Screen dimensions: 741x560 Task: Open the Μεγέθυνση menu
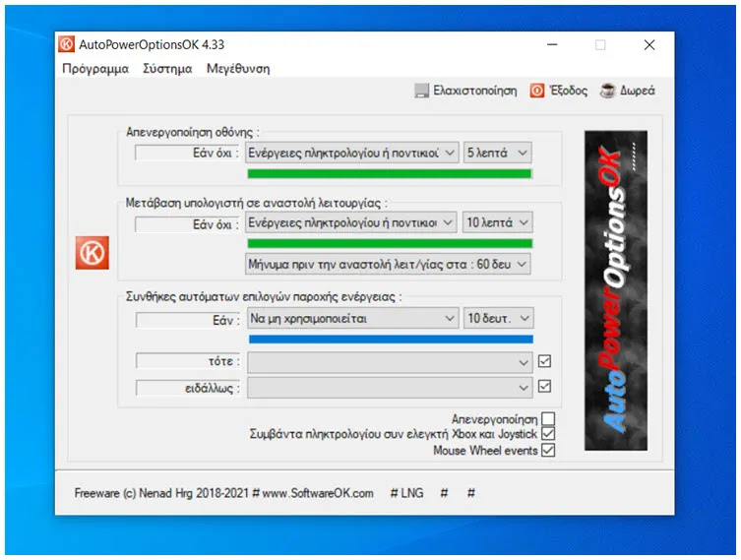[x=238, y=69]
